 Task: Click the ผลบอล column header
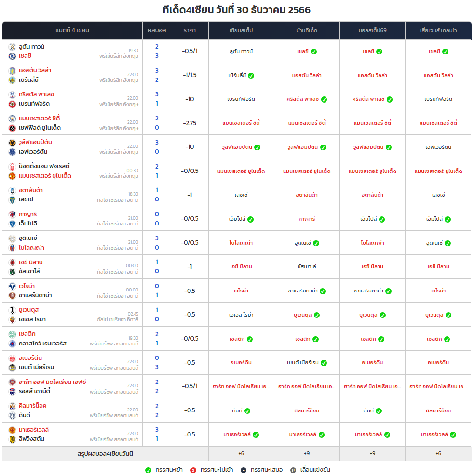coord(157,30)
